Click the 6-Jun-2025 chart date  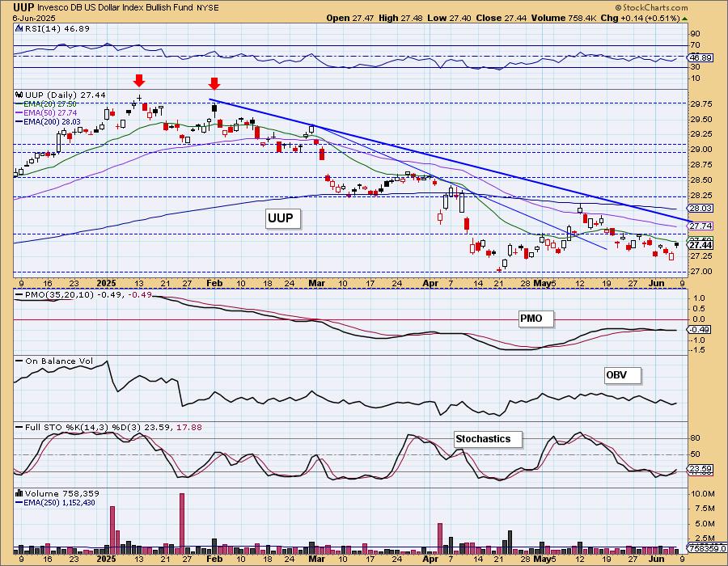coord(34,18)
